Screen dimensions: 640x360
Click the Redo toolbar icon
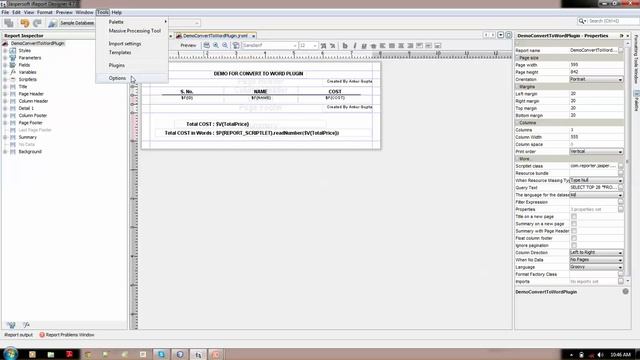pyautogui.click(x=37, y=23)
